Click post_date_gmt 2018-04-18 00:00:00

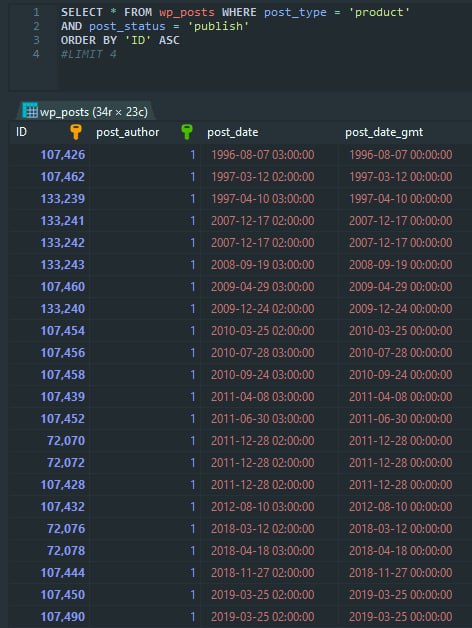tap(401, 551)
